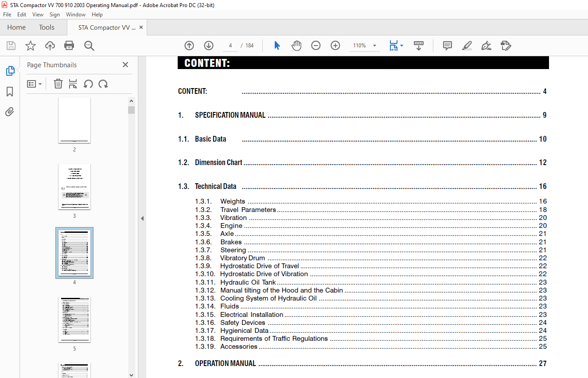This screenshot has width=588, height=378.
Task: Collapse the navigation pane with side arrow
Action: tap(142, 218)
